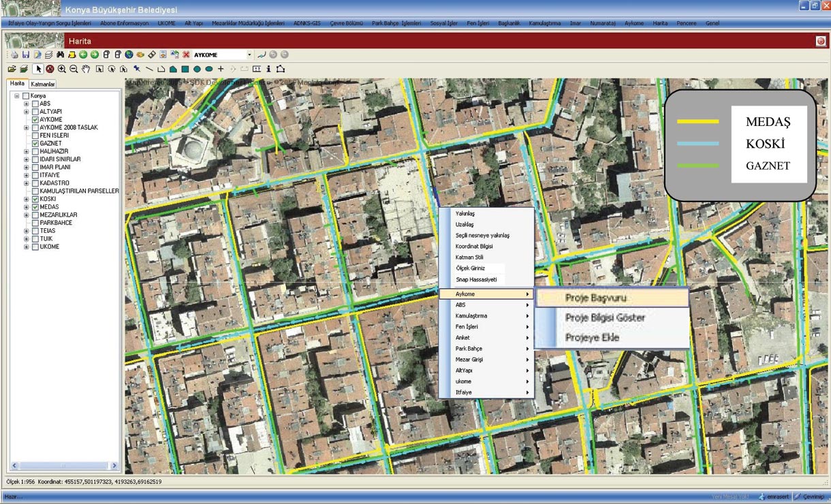Select the zoom out magnifier tool
Image resolution: width=831 pixels, height=504 pixels.
point(74,69)
